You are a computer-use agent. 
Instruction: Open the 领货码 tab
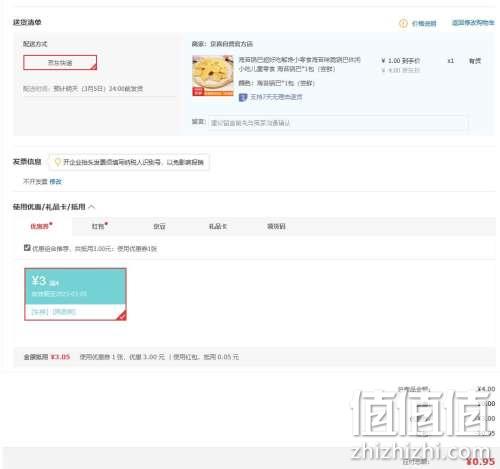tap(276, 226)
